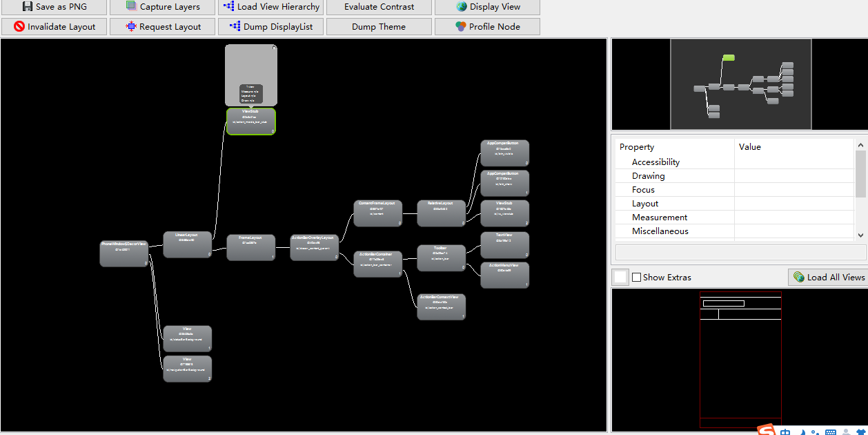
Task: Click Request Layout
Action: click(162, 27)
